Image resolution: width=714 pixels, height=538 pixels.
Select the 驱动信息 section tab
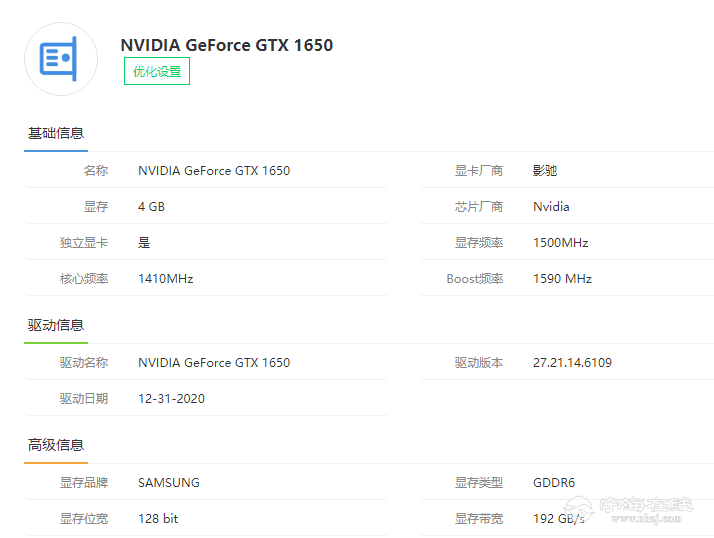(56, 325)
